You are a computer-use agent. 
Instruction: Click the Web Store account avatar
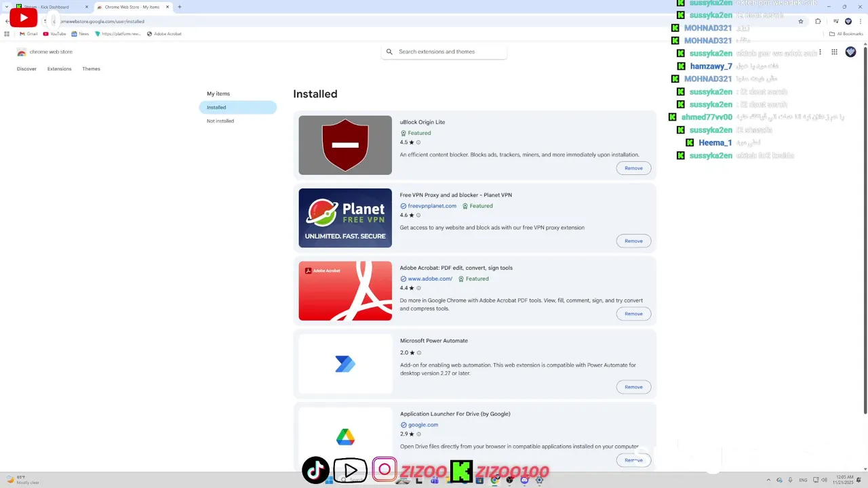pyautogui.click(x=850, y=52)
